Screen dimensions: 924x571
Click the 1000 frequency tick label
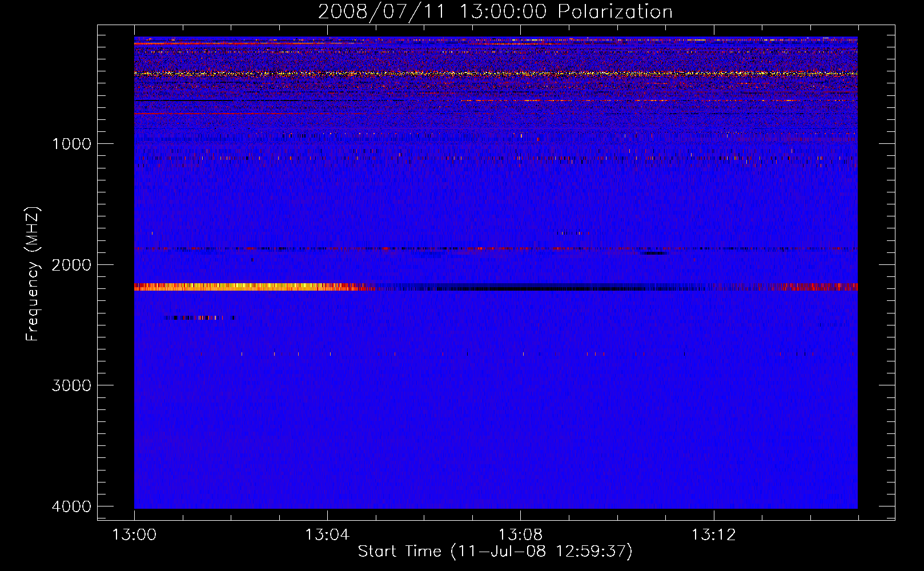(71, 144)
